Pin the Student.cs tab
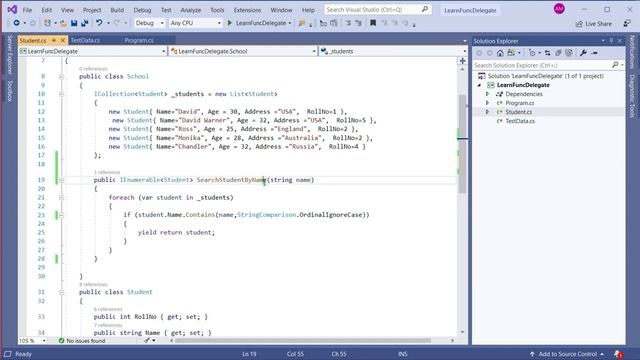Image resolution: width=640 pixels, height=360 pixels. coord(53,40)
